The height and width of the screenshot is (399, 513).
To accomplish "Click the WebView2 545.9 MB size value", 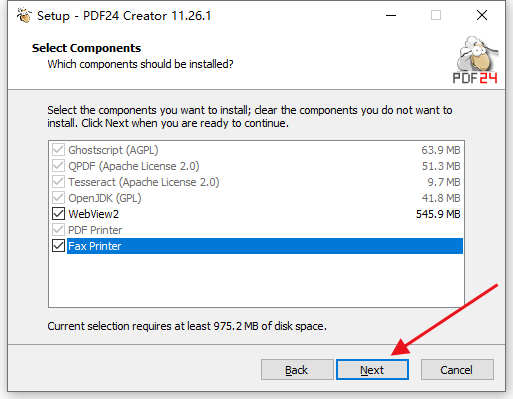I will click(x=438, y=214).
